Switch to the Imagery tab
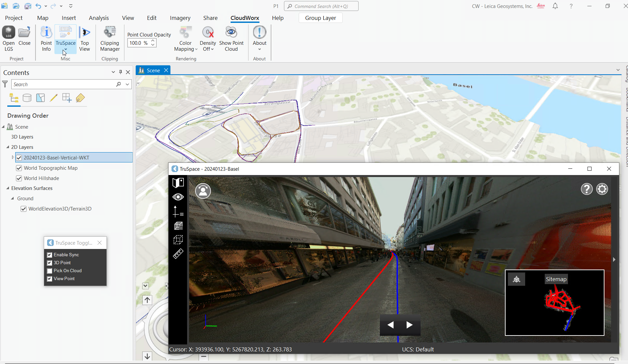The image size is (628, 364). coord(180,18)
